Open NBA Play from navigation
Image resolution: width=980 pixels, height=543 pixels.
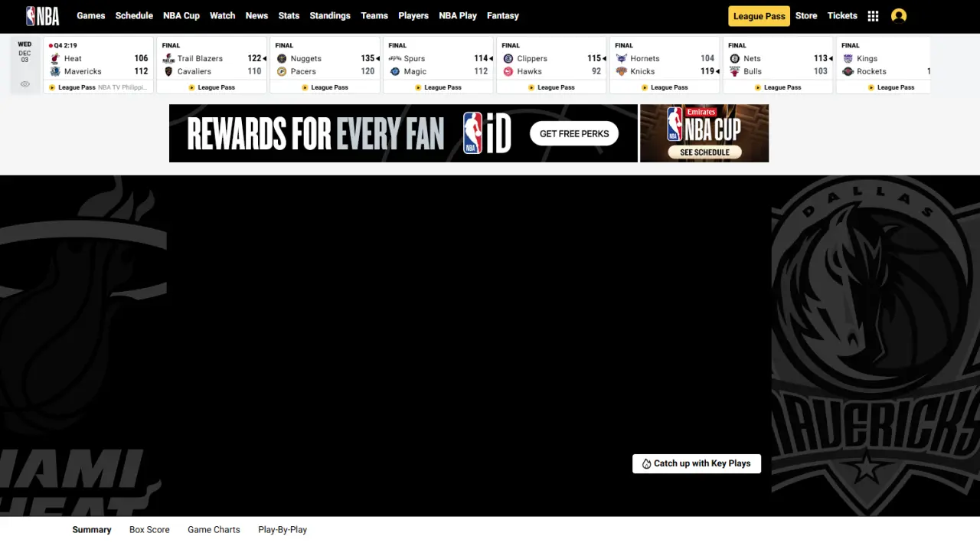coord(458,16)
